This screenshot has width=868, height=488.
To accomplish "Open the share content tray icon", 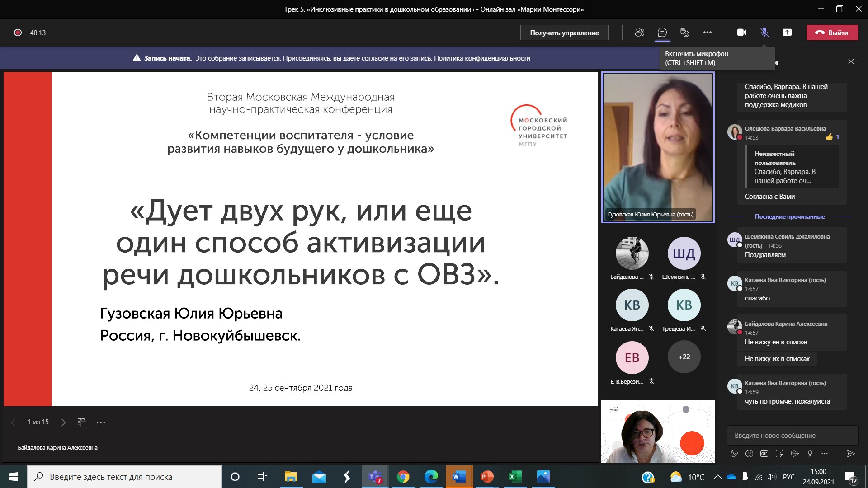I will 787,33.
